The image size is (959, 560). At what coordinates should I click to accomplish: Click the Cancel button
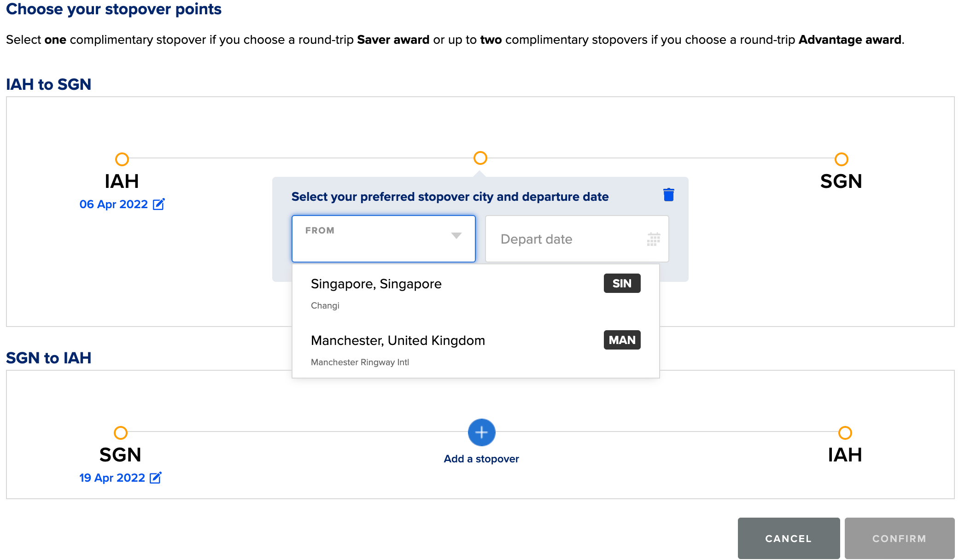coord(788,538)
